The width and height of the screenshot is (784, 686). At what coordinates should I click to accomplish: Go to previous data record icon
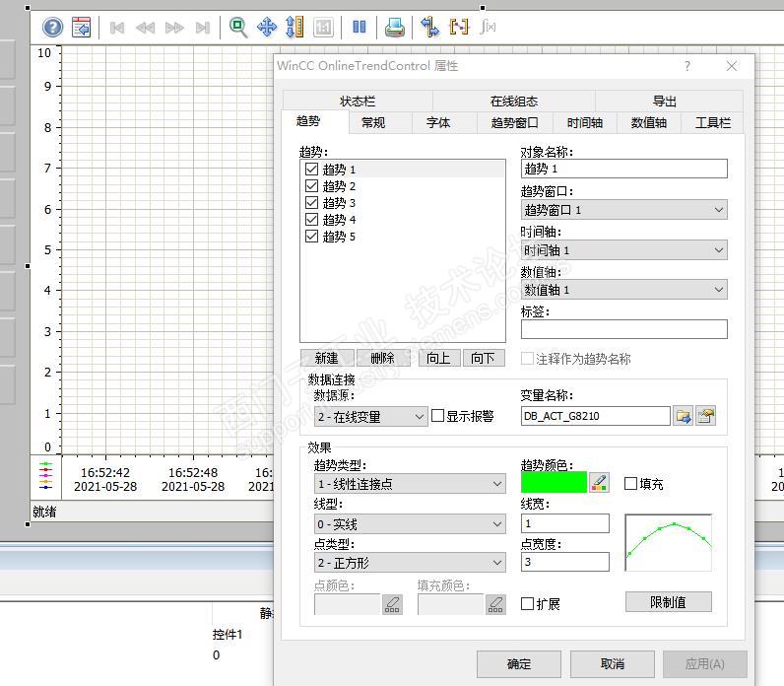tap(145, 27)
